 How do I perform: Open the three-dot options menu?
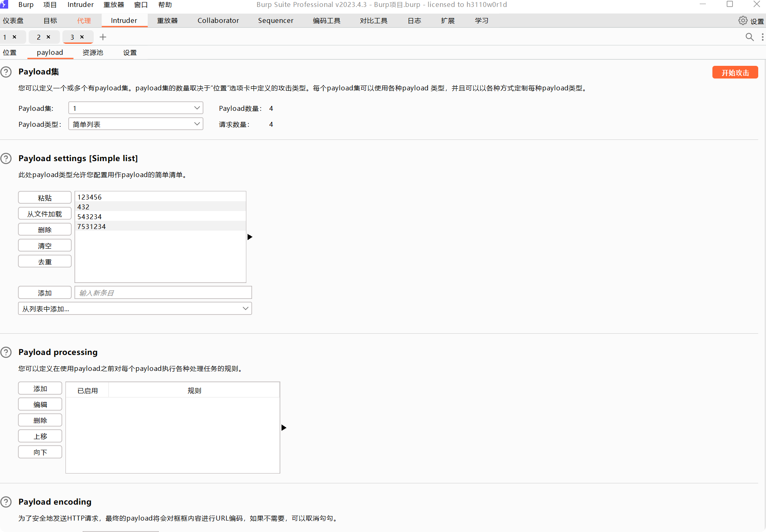(x=762, y=37)
